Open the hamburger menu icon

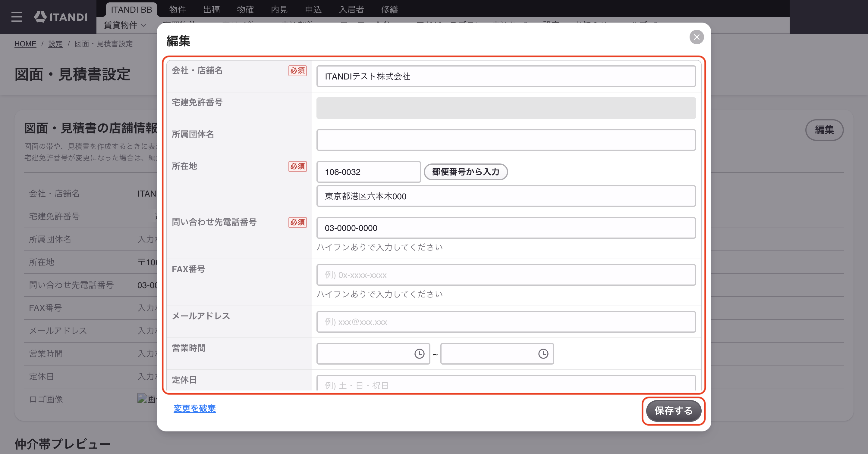17,17
